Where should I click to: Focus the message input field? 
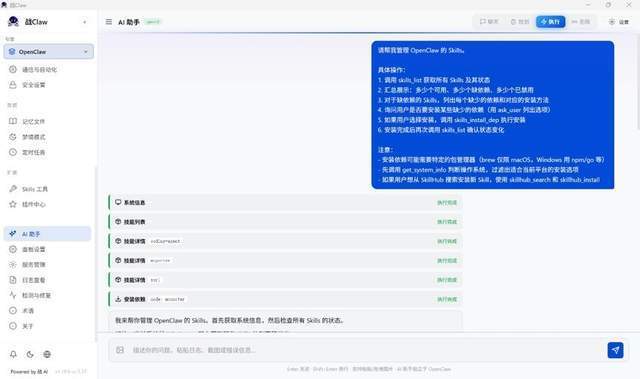coord(365,350)
